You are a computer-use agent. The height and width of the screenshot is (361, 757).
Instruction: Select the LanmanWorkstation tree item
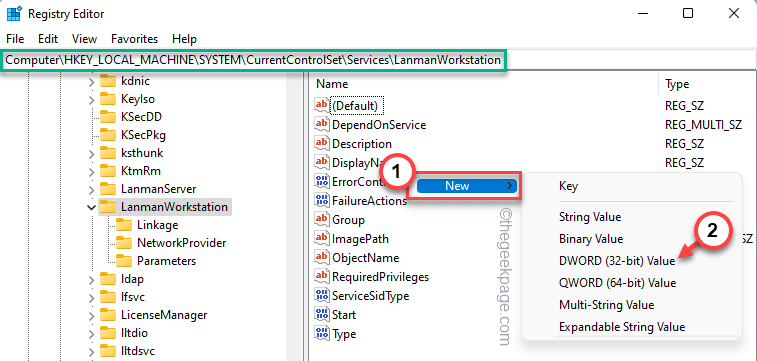pos(174,207)
